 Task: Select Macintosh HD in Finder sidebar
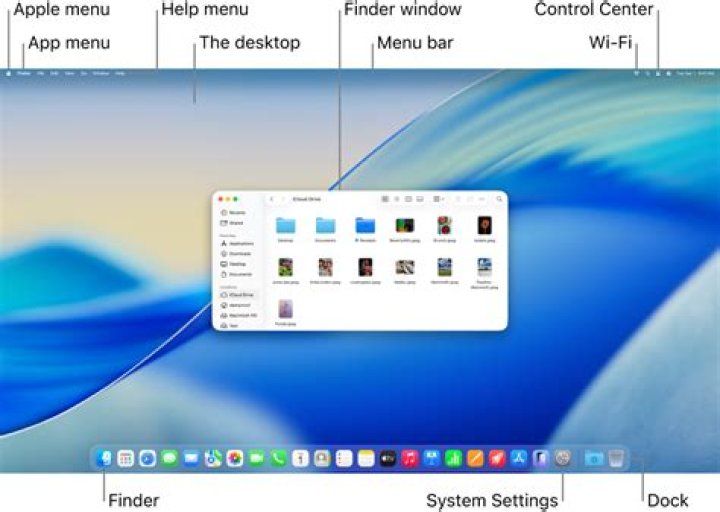click(x=239, y=315)
